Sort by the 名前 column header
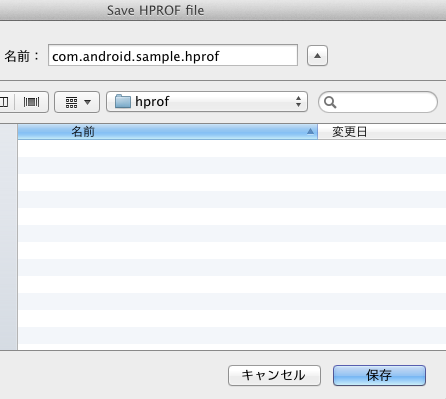This screenshot has width=446, height=399. [x=167, y=132]
